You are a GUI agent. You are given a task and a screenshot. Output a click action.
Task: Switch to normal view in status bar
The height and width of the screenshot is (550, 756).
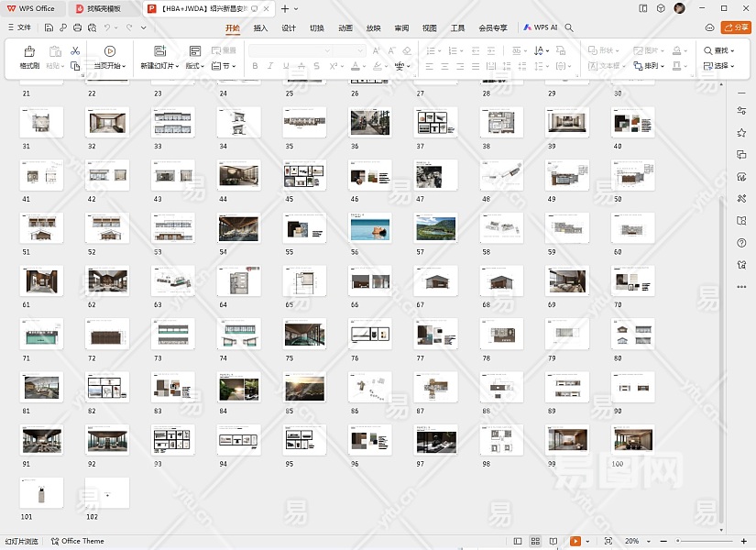pyautogui.click(x=518, y=542)
